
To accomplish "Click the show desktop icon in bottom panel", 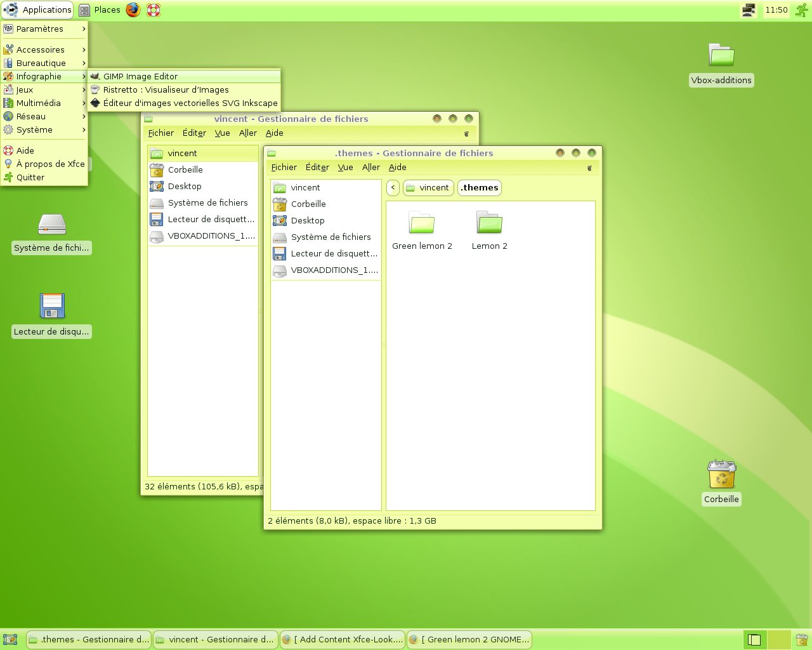I will click(10, 639).
